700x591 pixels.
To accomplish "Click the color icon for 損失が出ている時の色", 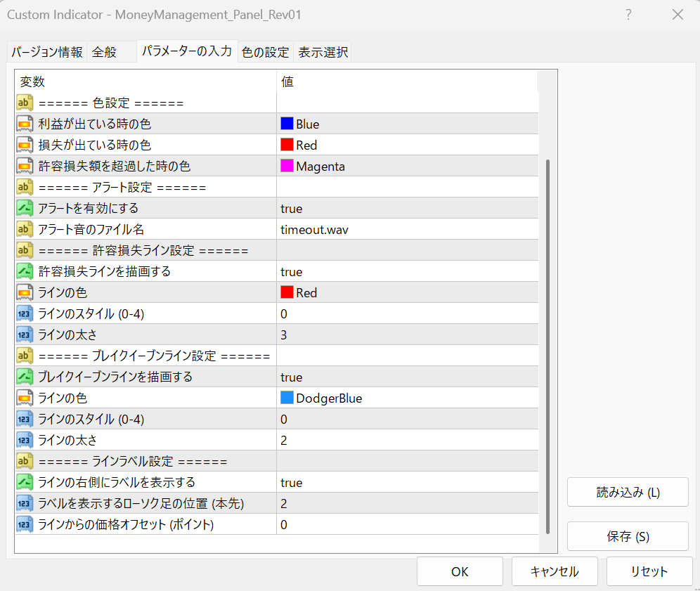I will [x=25, y=145].
